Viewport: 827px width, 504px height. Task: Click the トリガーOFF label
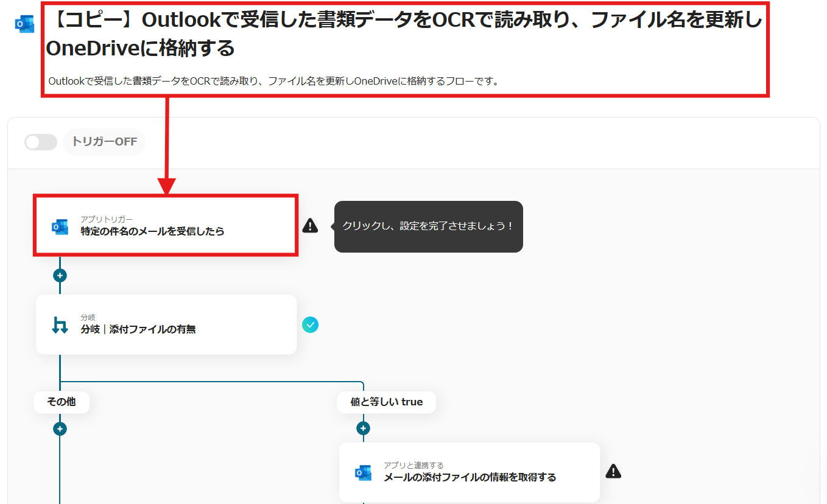pyautogui.click(x=104, y=142)
